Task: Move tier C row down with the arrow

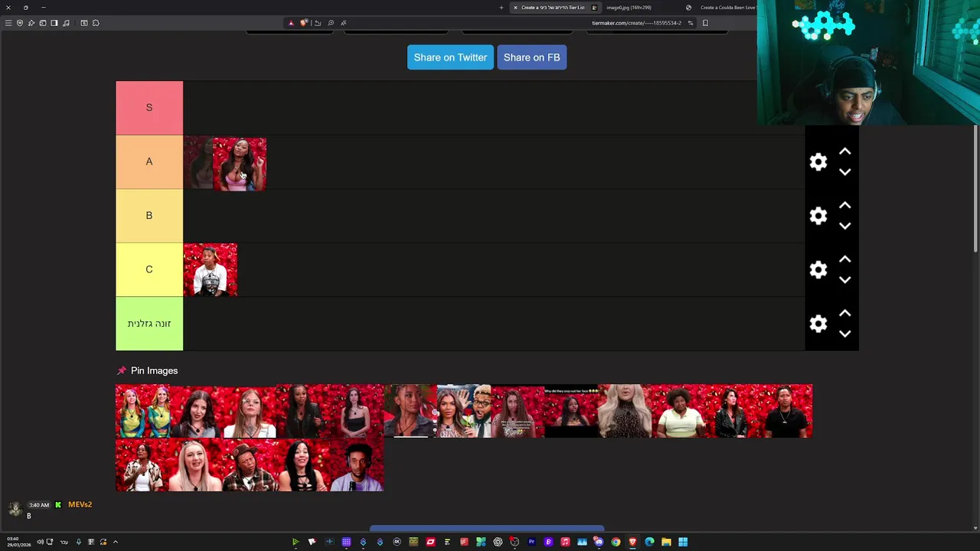Action: point(844,279)
